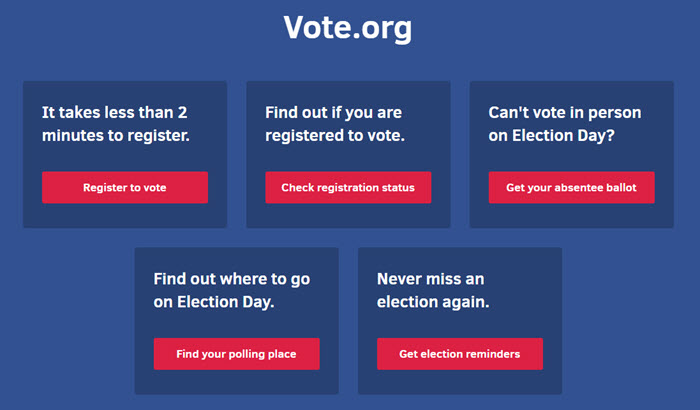Click empty area of the register card
Viewport: 700px width, 410px height.
pos(125,216)
